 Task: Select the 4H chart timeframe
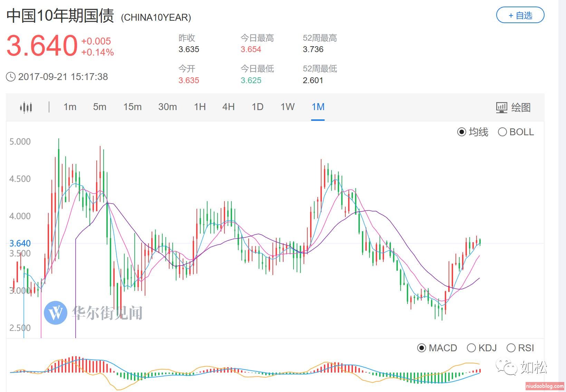tap(228, 107)
